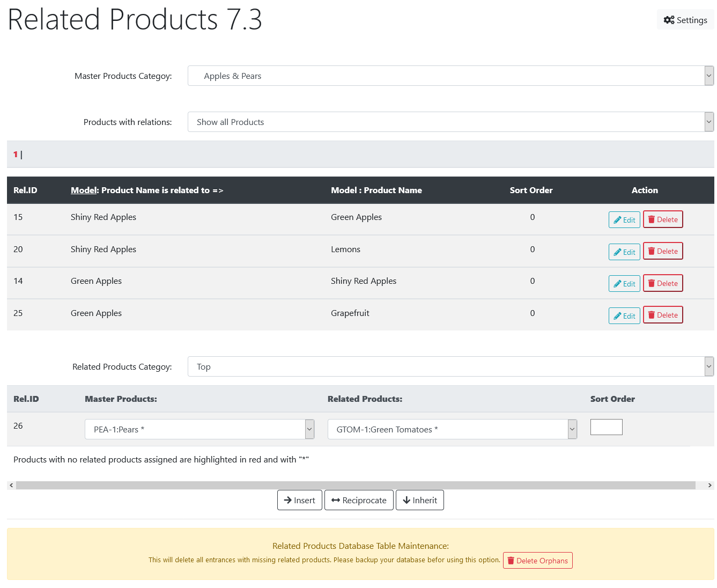This screenshot has height=588, width=717.
Task: Click the Related Products 7.3 heading
Action: point(135,19)
